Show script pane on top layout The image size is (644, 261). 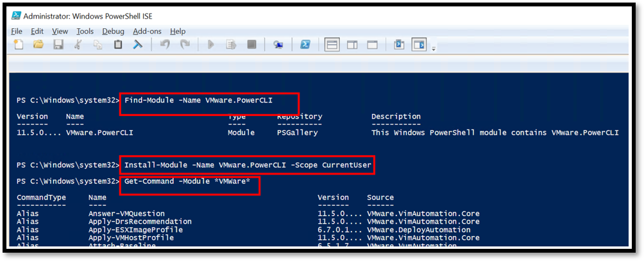coord(332,44)
